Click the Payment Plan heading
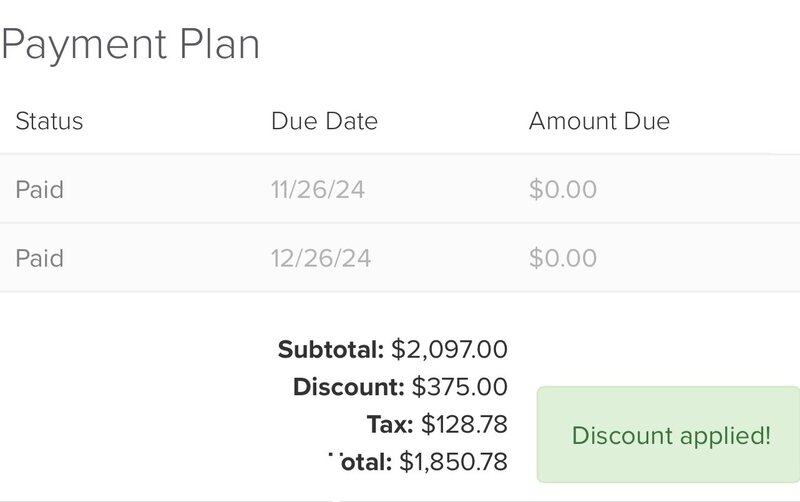 tap(130, 45)
